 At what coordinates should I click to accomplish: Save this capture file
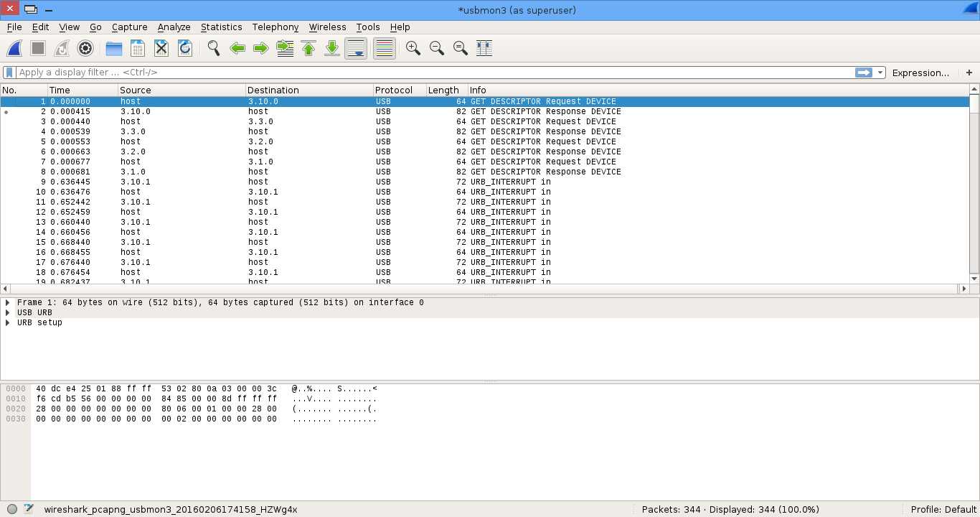point(138,48)
